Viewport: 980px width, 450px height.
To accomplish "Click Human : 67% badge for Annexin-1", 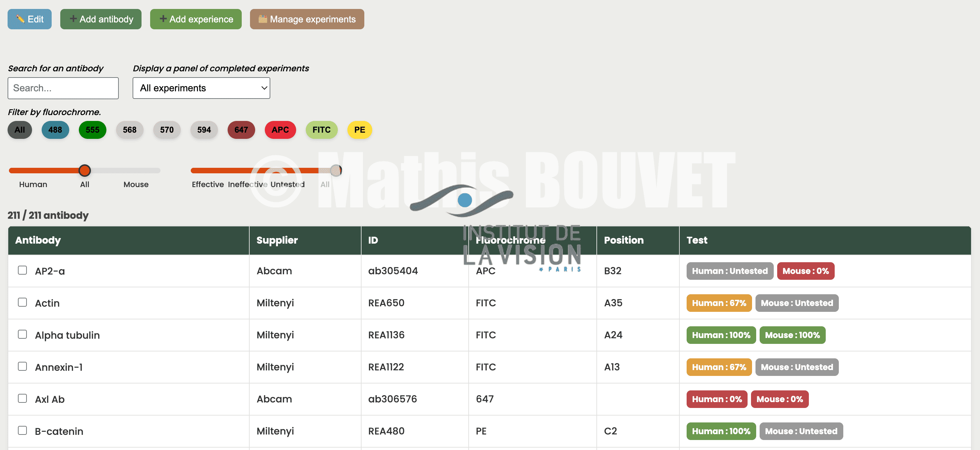I will [x=719, y=367].
